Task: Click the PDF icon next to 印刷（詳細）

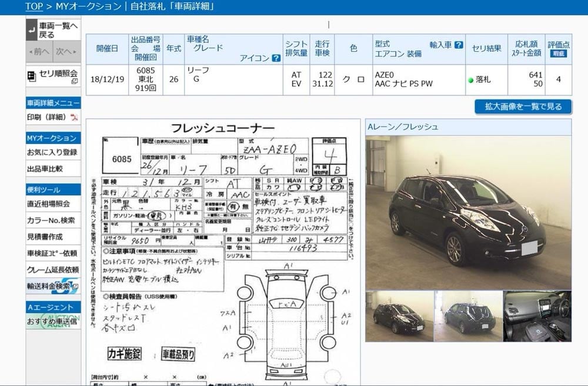Action: [74, 118]
